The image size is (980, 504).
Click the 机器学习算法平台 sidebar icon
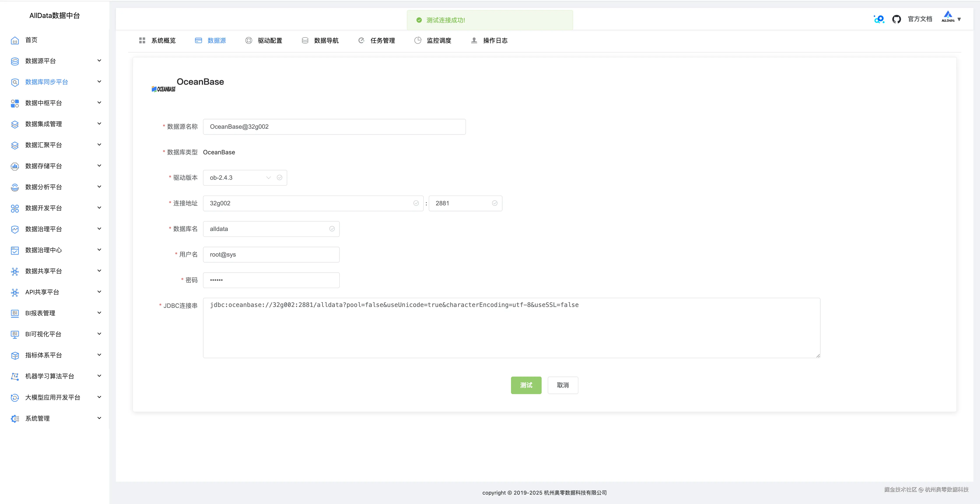(x=15, y=376)
